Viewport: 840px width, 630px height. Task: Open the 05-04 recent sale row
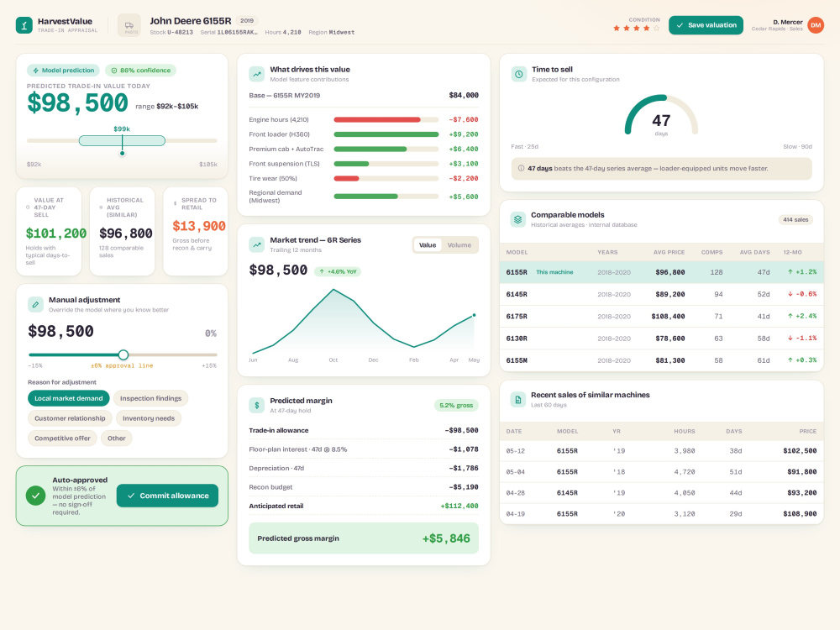(661, 471)
